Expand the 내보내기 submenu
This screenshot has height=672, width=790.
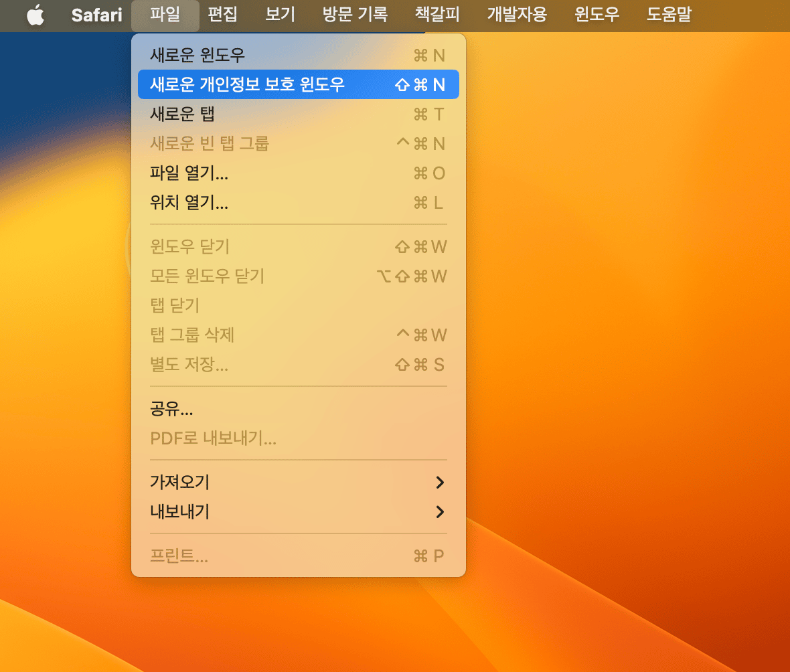299,511
